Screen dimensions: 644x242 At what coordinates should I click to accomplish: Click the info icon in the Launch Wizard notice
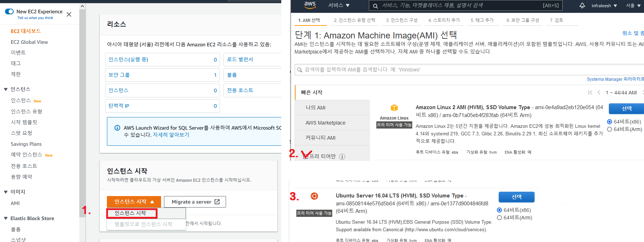pos(117,128)
